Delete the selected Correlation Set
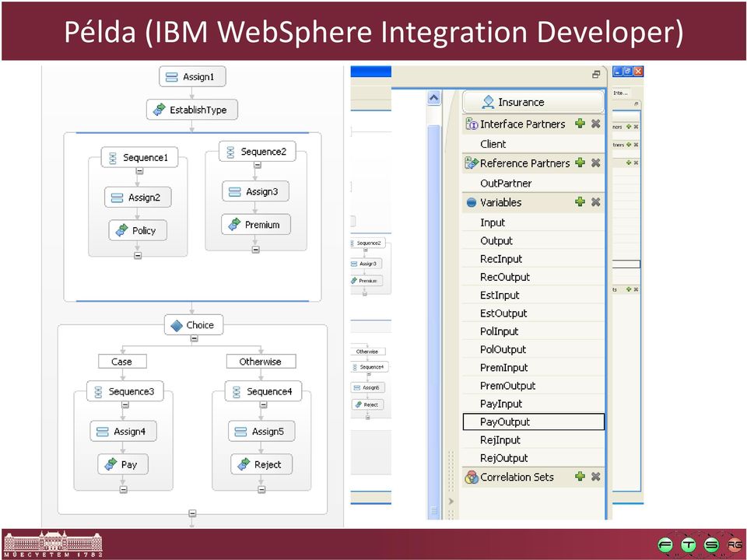This screenshot has width=747, height=560. 595,477
